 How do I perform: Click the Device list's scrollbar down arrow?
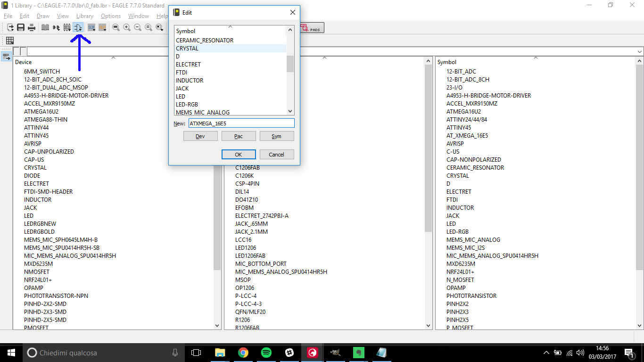217,325
